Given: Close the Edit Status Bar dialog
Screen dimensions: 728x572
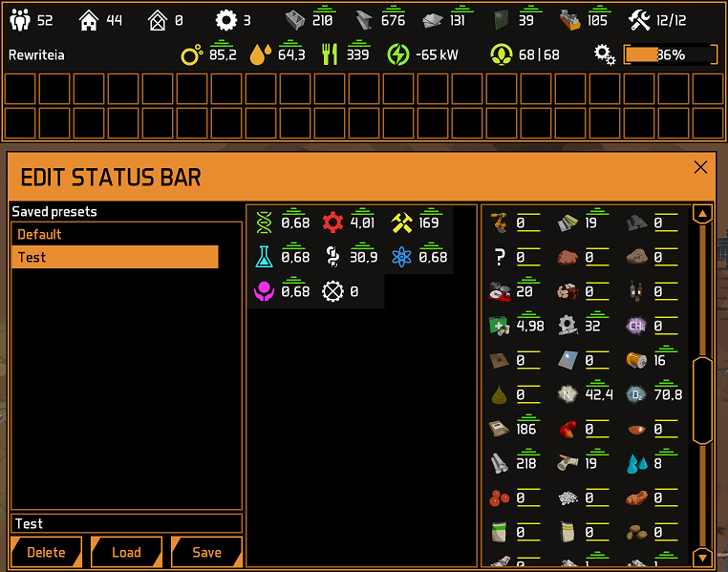Looking at the screenshot, I should click(700, 167).
